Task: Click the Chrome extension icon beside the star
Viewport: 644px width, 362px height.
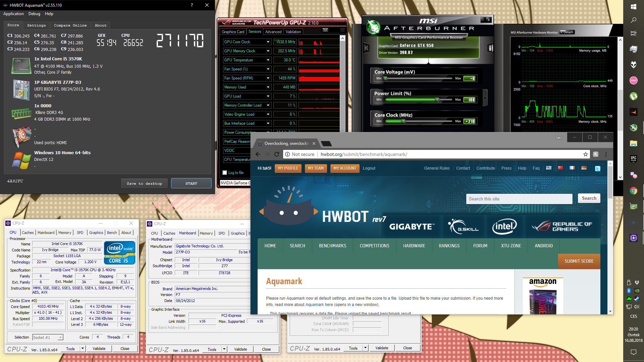Action: [x=596, y=154]
